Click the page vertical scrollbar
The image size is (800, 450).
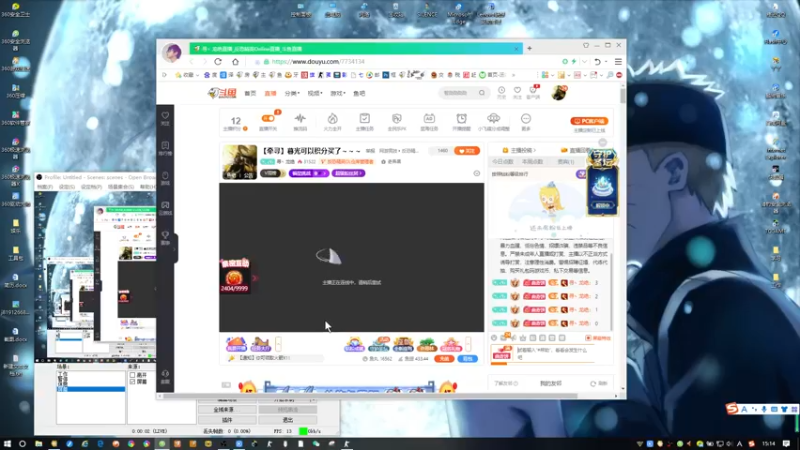622,96
